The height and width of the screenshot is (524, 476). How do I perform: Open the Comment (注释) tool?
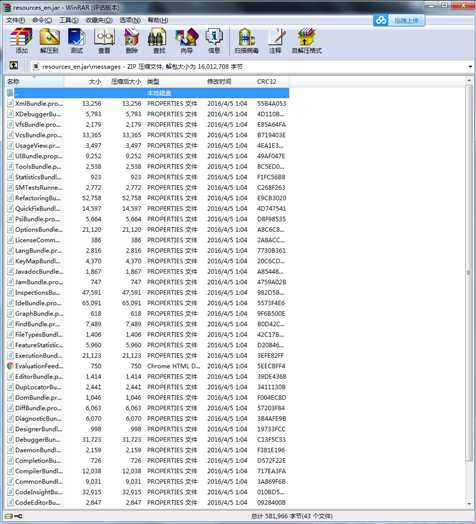275,40
